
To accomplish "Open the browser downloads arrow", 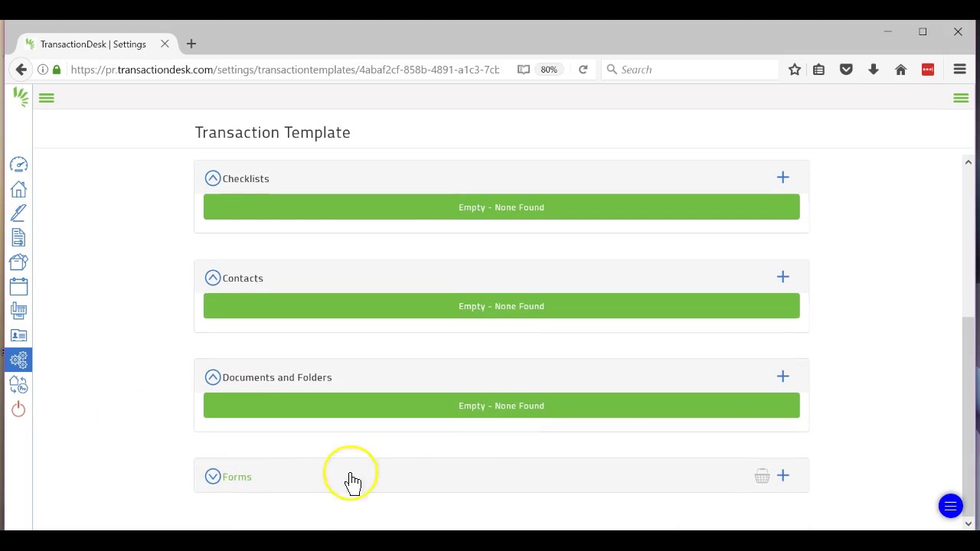I will coord(873,70).
